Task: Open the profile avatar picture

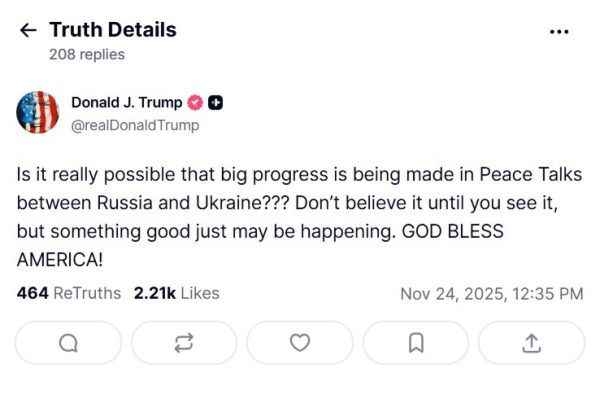Action: click(38, 112)
